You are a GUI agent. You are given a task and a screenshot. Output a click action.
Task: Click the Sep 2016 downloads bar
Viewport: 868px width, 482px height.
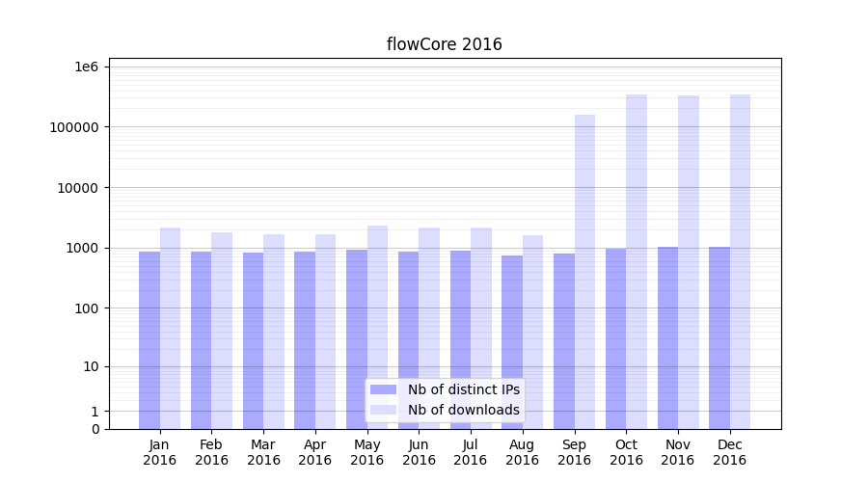point(584,270)
